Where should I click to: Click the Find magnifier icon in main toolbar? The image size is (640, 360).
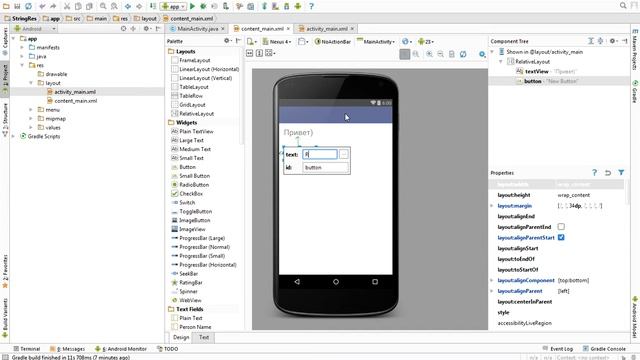click(103, 6)
